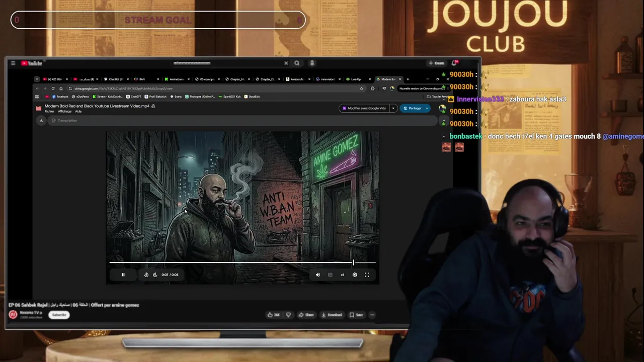Bookmark this page with the star
This screenshot has width=644, height=362.
click(361, 88)
